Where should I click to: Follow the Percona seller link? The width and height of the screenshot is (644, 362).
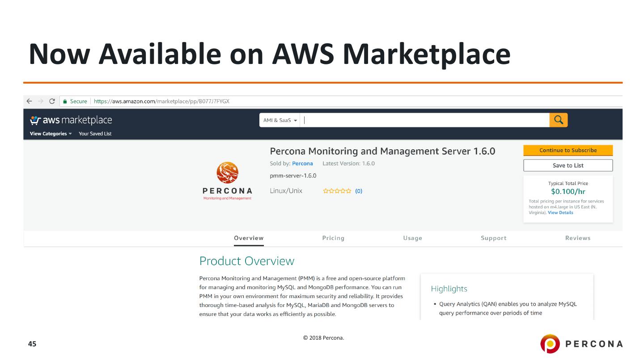(x=302, y=164)
